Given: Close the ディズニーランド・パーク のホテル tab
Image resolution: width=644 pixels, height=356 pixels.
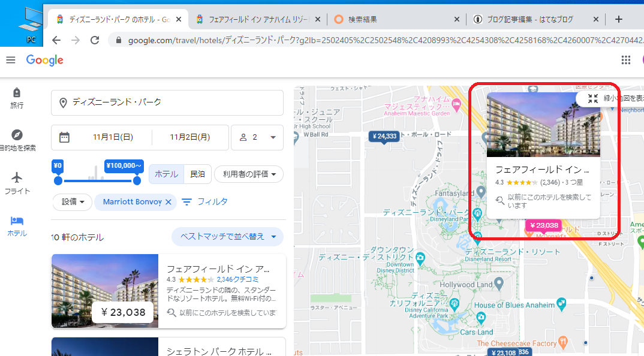Looking at the screenshot, I should pyautogui.click(x=179, y=19).
